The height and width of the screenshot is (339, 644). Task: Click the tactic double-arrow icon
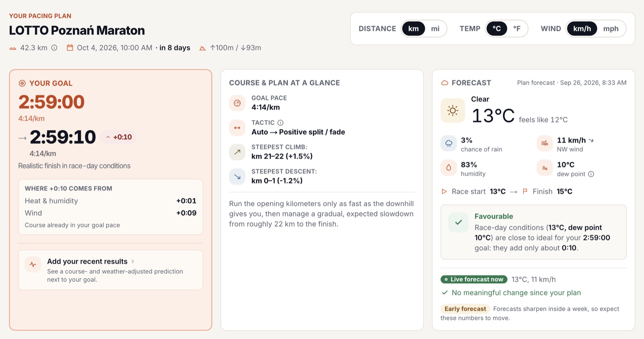point(237,128)
